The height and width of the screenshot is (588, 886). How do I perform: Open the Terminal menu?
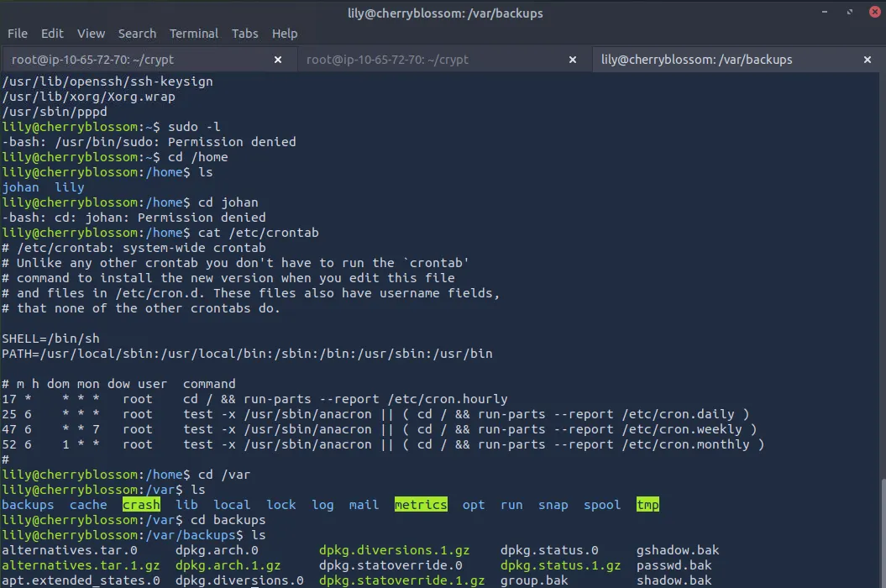194,34
